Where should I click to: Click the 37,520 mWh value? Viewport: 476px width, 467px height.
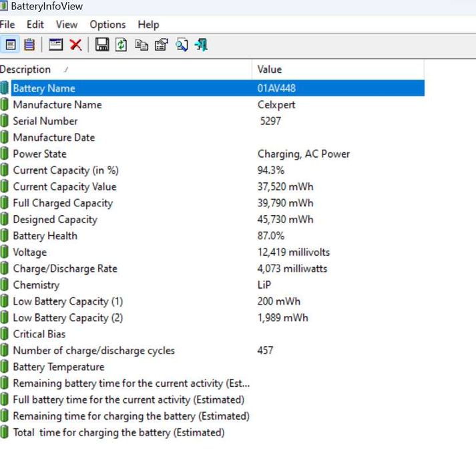coord(285,187)
